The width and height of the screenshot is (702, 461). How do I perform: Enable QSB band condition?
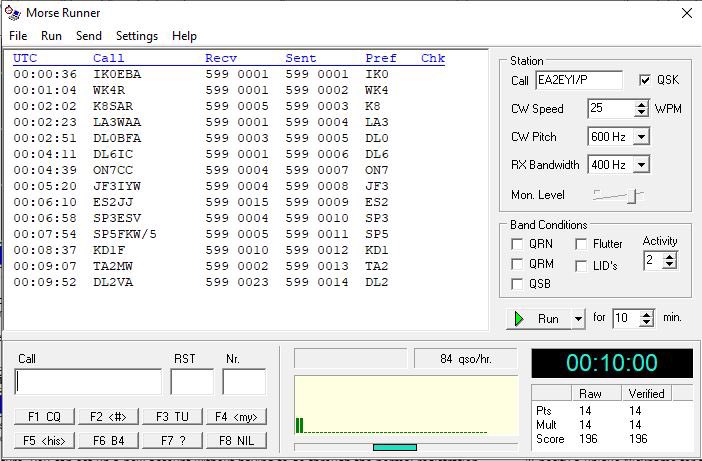[x=517, y=284]
